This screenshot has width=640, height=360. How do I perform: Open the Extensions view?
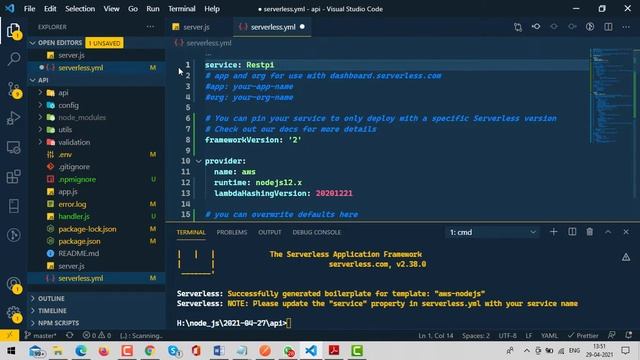click(x=13, y=177)
